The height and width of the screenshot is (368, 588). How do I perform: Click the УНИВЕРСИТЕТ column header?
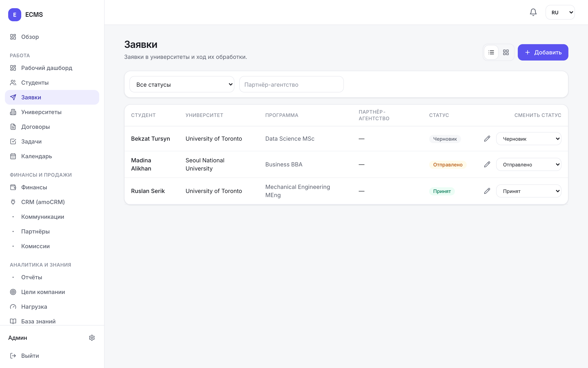204,115
